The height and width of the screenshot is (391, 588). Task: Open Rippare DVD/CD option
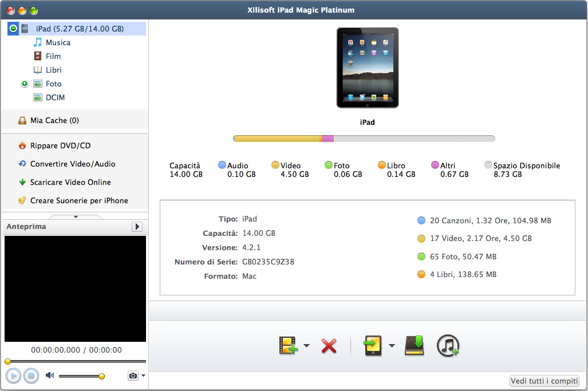[60, 145]
